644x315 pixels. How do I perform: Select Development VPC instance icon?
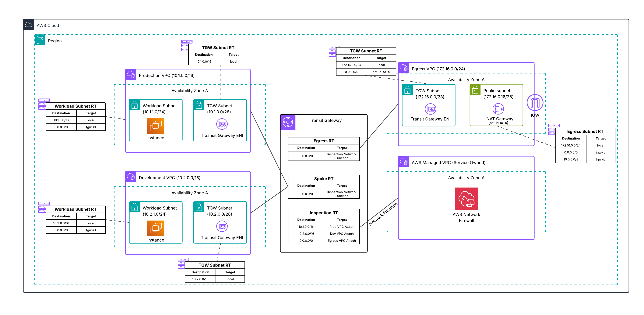pyautogui.click(x=156, y=228)
